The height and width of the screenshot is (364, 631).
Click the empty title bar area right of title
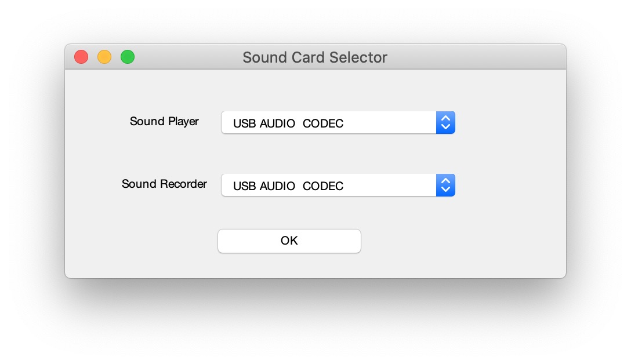point(476,57)
